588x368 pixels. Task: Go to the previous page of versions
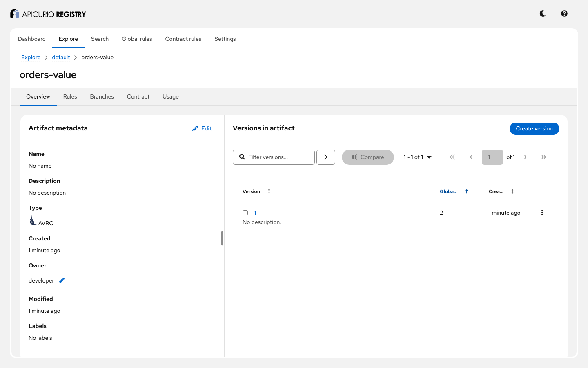(471, 157)
